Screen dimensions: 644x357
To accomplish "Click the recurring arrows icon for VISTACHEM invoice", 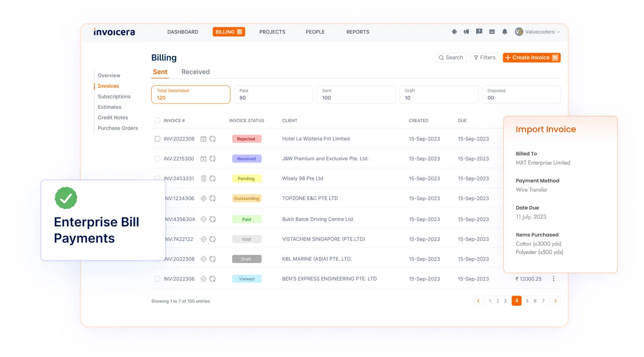I will point(213,239).
